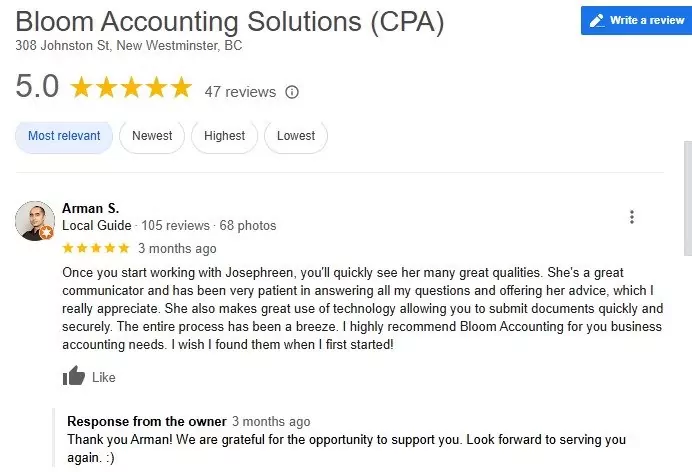
Task: Open the three-dot menu on Arman's review
Action: [631, 217]
